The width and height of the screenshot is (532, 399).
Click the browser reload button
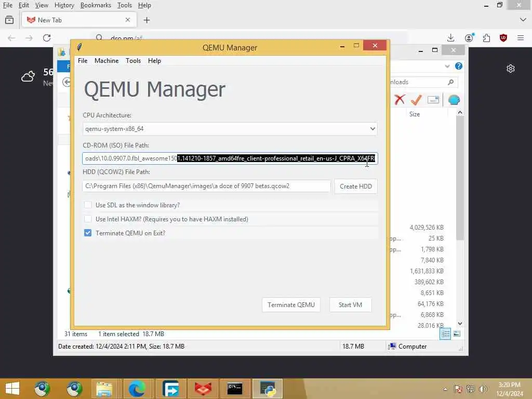click(47, 37)
